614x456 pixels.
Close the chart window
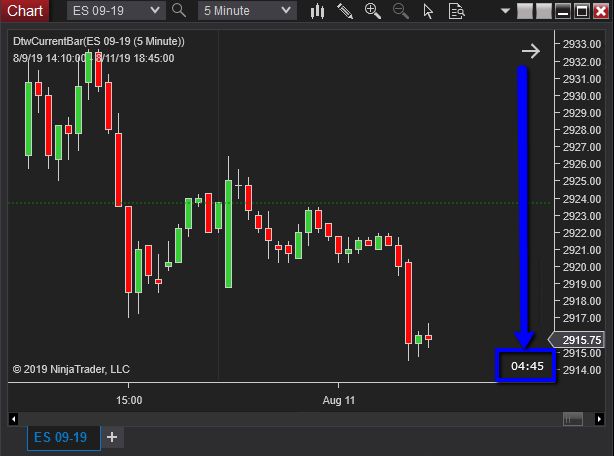tap(601, 11)
